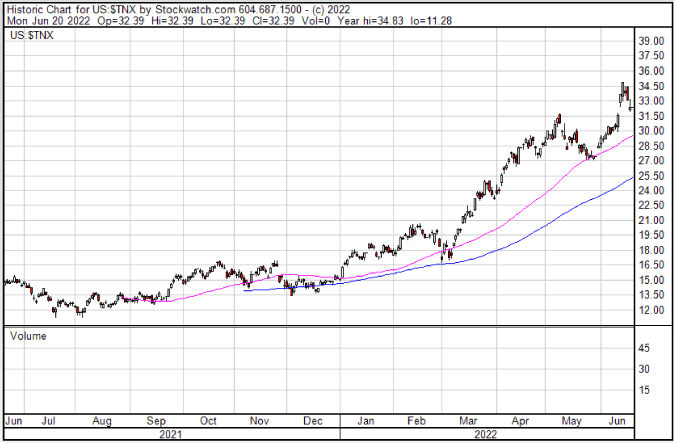Select the 2022 year label
Viewport: 674px width, 443px height.
tap(486, 434)
